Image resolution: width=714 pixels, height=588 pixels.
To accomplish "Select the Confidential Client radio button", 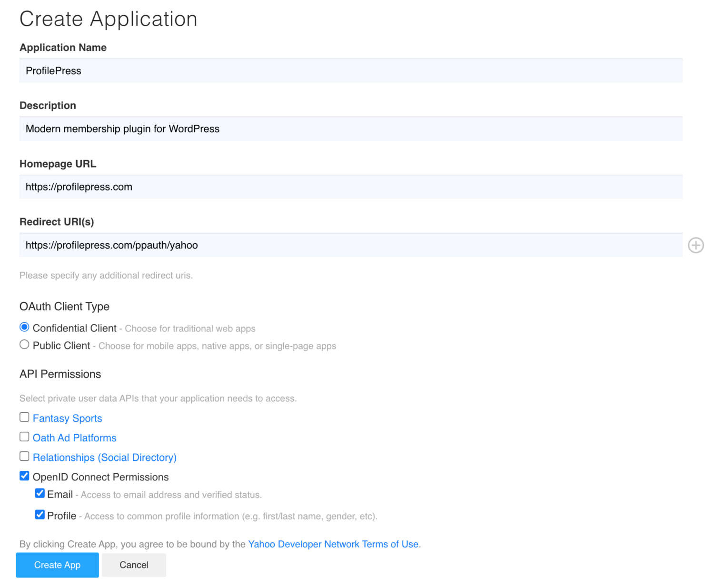I will 24,327.
